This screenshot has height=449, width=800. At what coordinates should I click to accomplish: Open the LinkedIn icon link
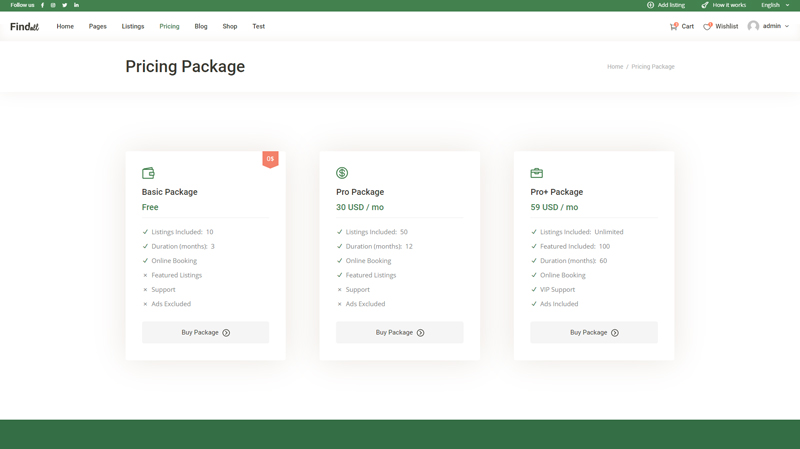point(76,5)
